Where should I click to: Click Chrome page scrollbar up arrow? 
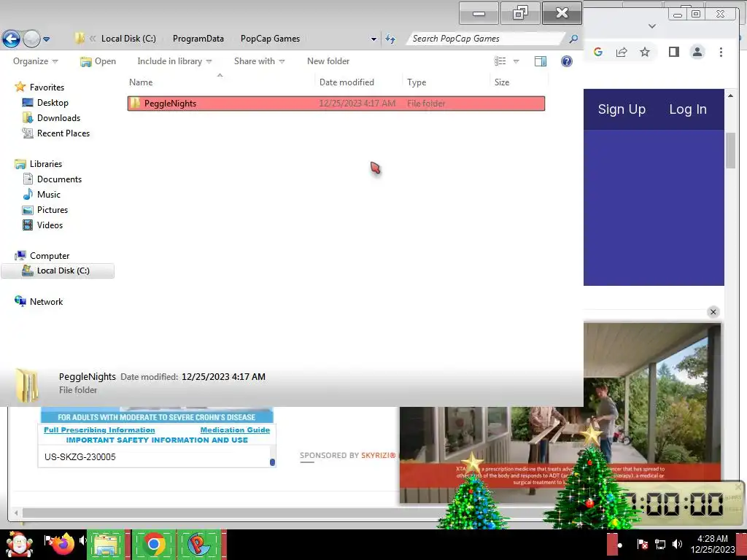coord(730,96)
